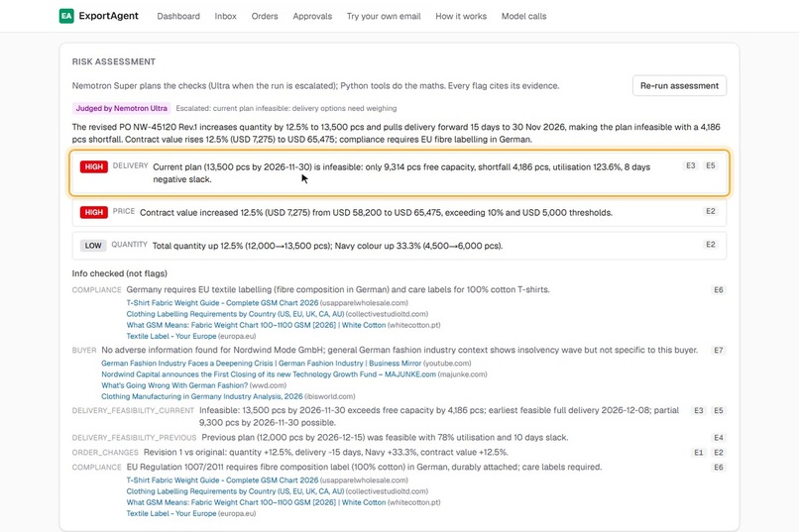
Task: Open evidence E4 on DELIVERY_FEASIBILITY_PREVIOUS row
Action: pyautogui.click(x=719, y=437)
